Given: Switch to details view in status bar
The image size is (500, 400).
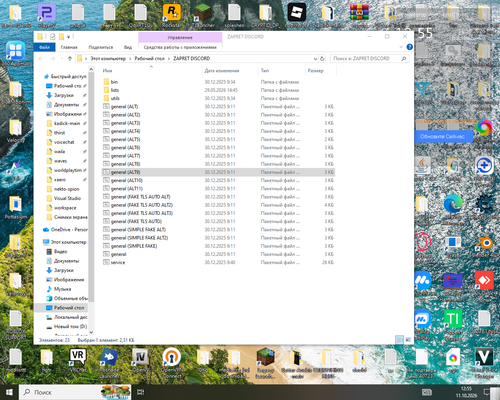Looking at the screenshot, I should coord(399,339).
